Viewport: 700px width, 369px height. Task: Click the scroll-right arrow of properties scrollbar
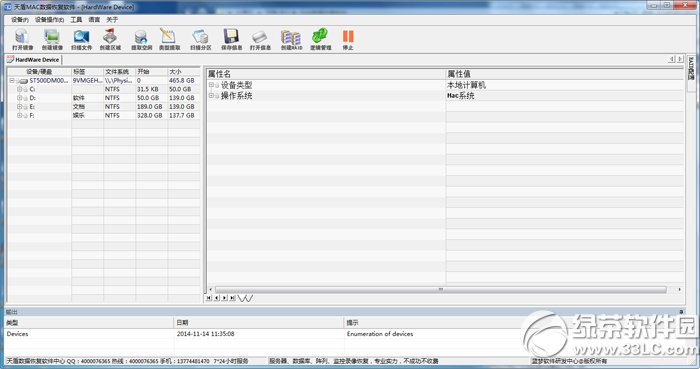[679, 290]
